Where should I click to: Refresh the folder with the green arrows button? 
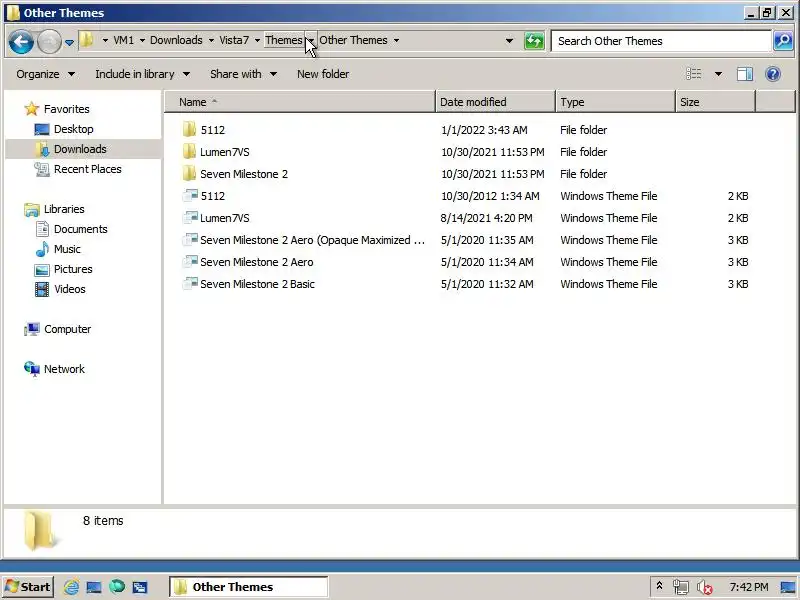534,41
